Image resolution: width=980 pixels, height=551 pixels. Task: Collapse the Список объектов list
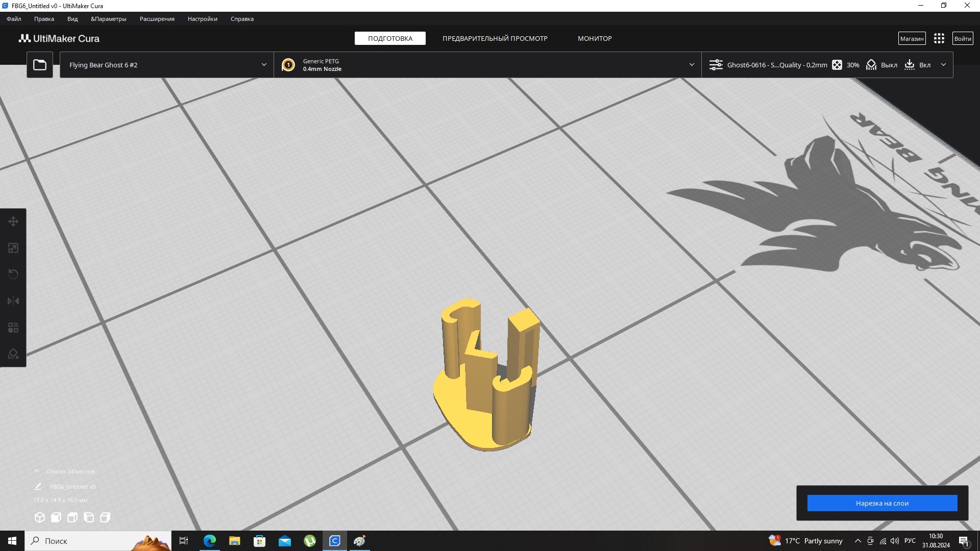tap(37, 471)
